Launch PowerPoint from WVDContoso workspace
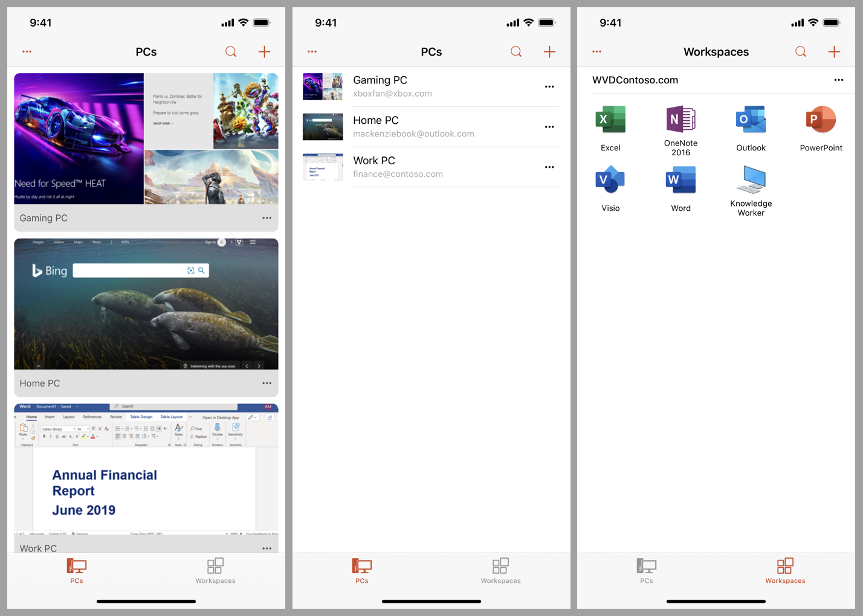This screenshot has width=863, height=616. pos(821,120)
